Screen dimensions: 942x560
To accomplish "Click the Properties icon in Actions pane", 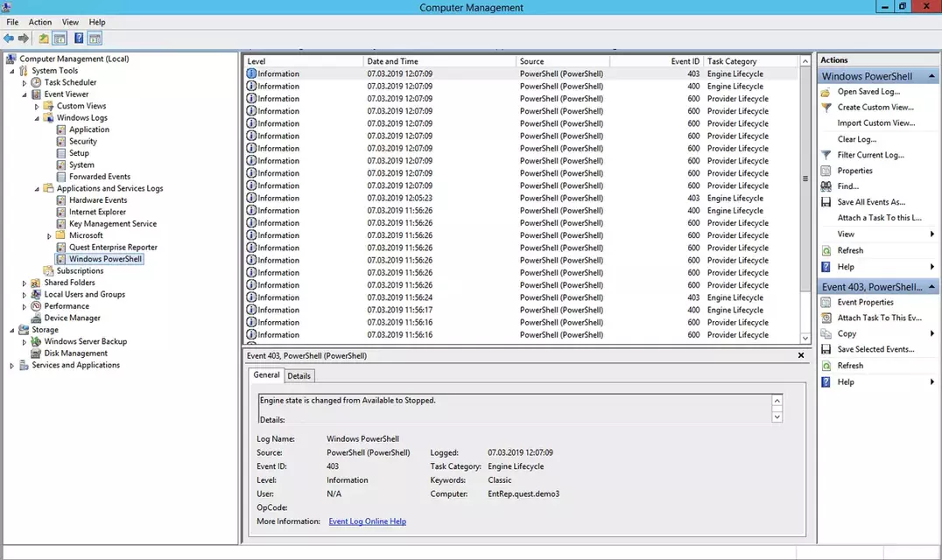I will pyautogui.click(x=826, y=171).
